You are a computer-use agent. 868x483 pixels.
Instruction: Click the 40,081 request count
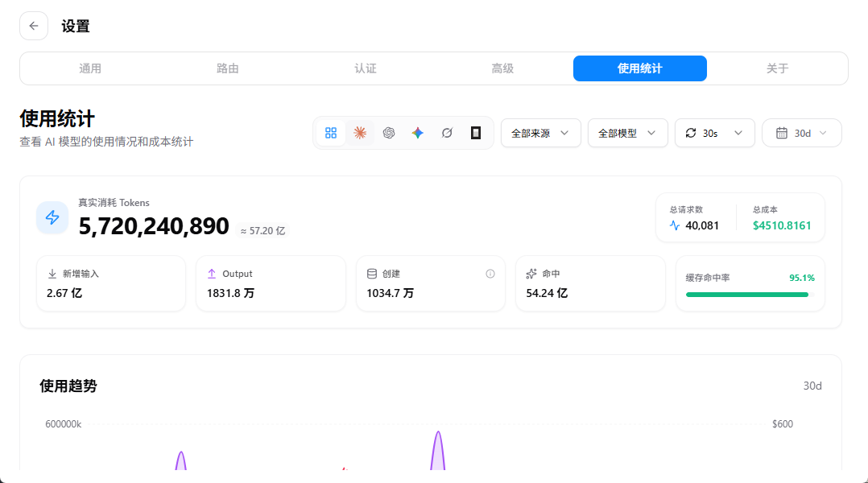tap(702, 225)
